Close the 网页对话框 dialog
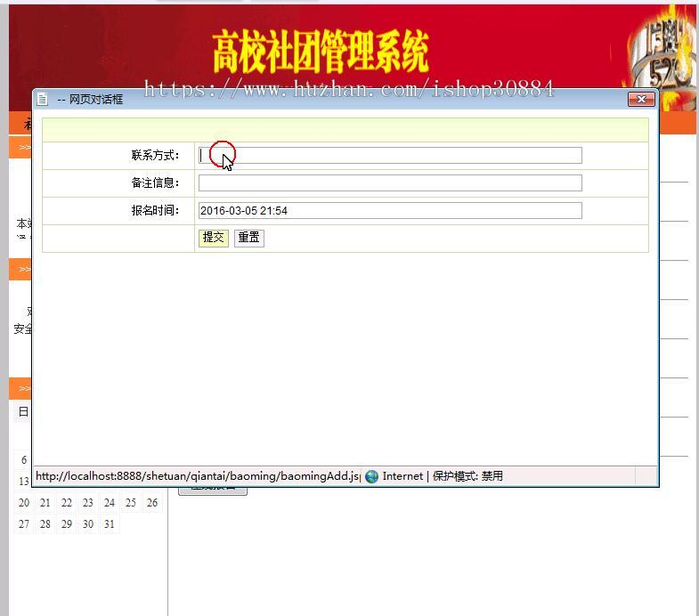699x616 pixels. 641,99
